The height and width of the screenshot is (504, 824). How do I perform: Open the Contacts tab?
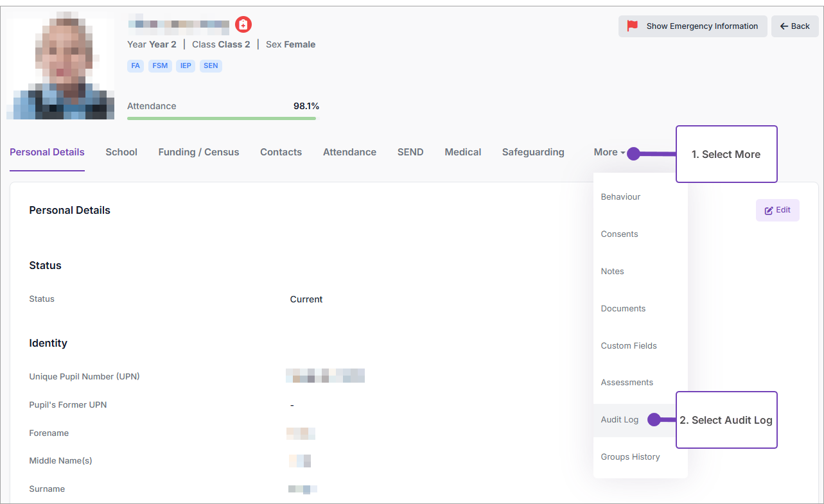point(281,152)
